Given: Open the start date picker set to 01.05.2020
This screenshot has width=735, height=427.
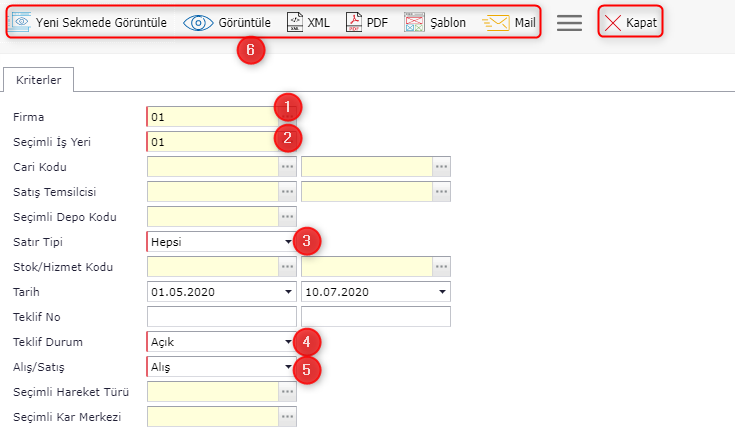Looking at the screenshot, I should (x=288, y=292).
